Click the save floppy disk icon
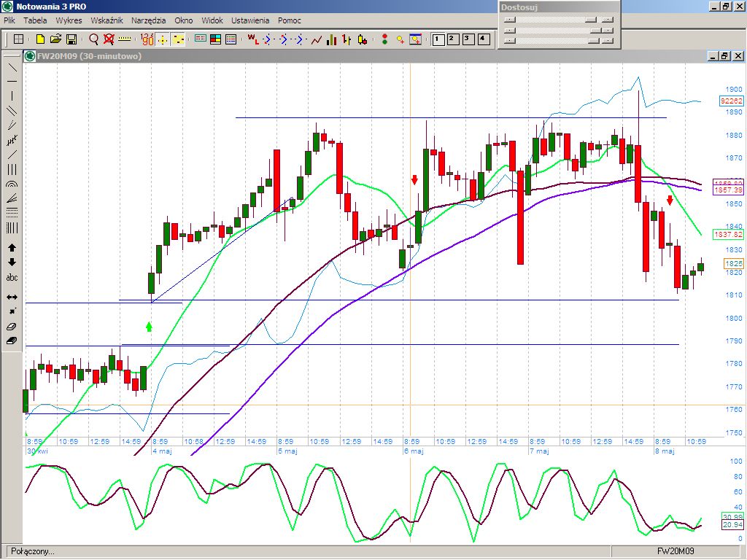The image size is (747, 560). coord(71,39)
